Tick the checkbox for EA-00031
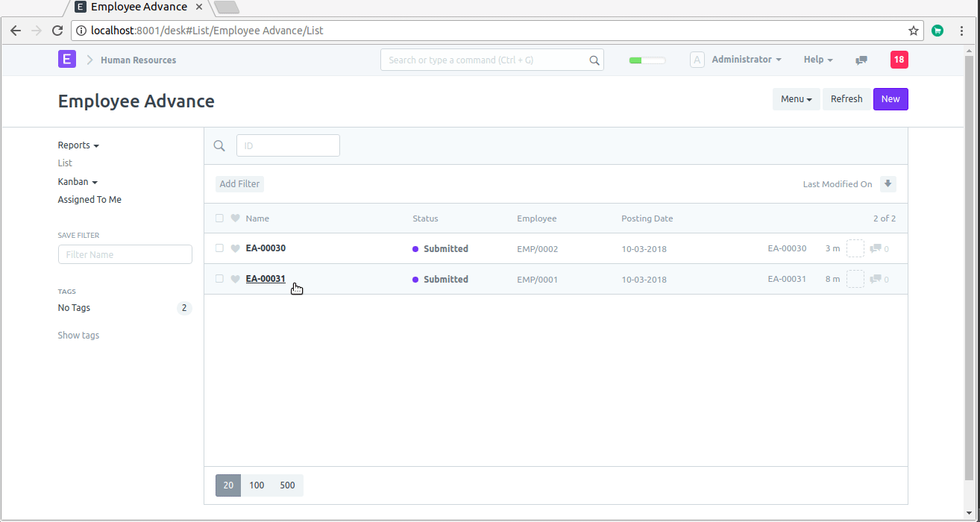 (x=219, y=279)
